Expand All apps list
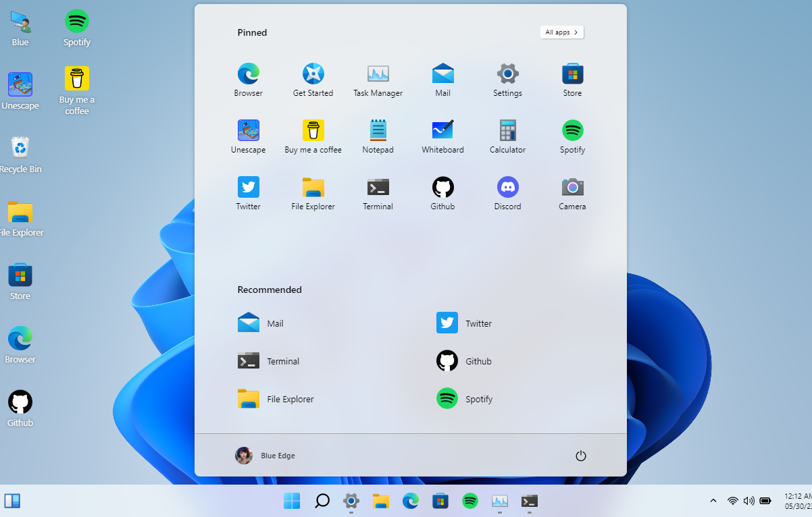Image resolution: width=812 pixels, height=517 pixels. (562, 32)
